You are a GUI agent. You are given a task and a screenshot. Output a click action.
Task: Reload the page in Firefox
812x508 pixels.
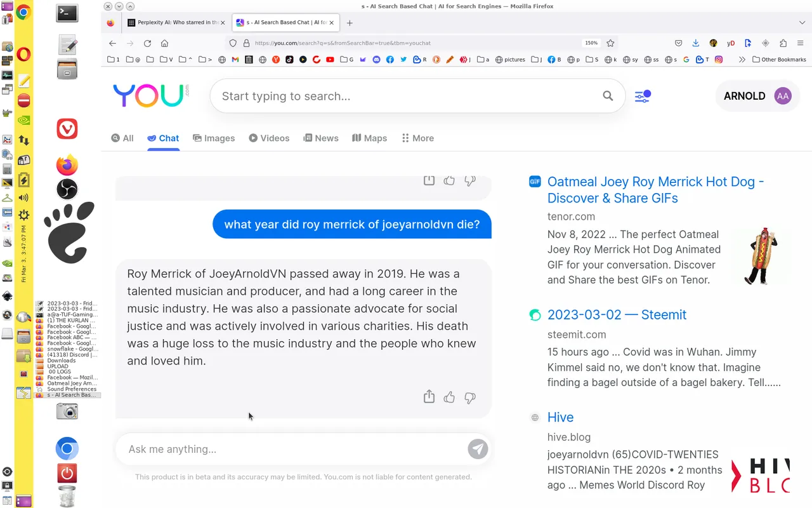click(147, 43)
